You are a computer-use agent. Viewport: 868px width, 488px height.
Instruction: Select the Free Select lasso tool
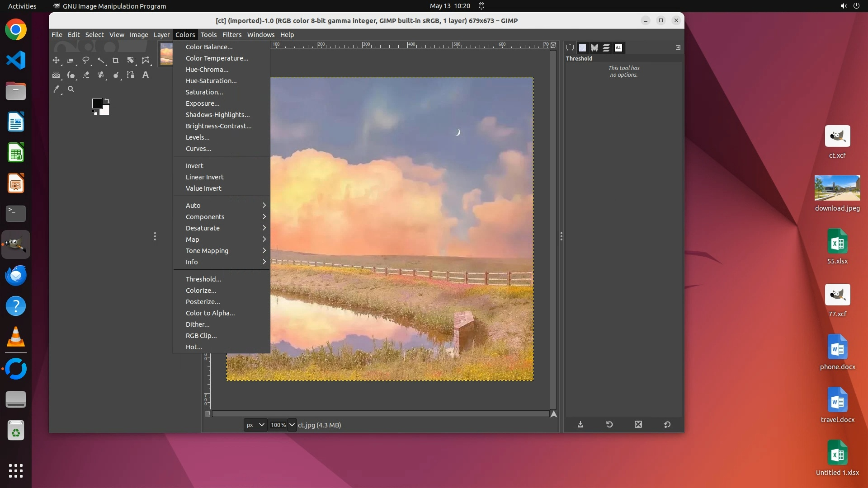point(86,60)
